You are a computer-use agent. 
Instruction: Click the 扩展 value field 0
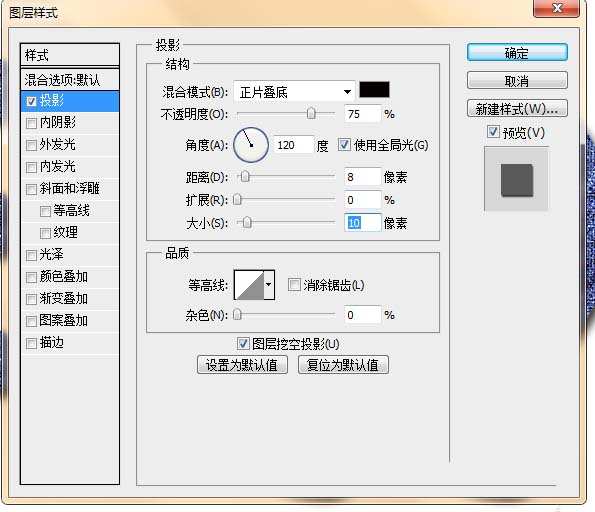pos(362,200)
